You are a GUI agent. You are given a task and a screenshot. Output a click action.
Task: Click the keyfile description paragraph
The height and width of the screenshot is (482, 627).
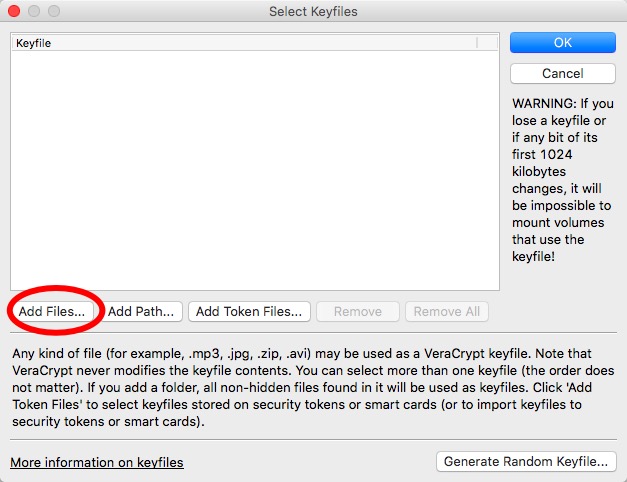(310, 389)
